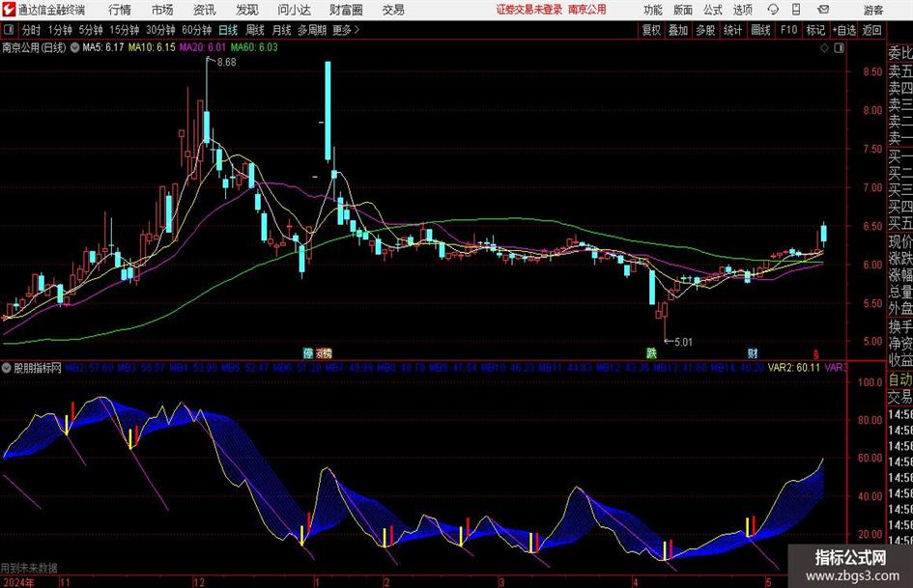Click the VAR2: 60.11 indicator value
Viewport: 913px width, 588px height.
tap(793, 368)
